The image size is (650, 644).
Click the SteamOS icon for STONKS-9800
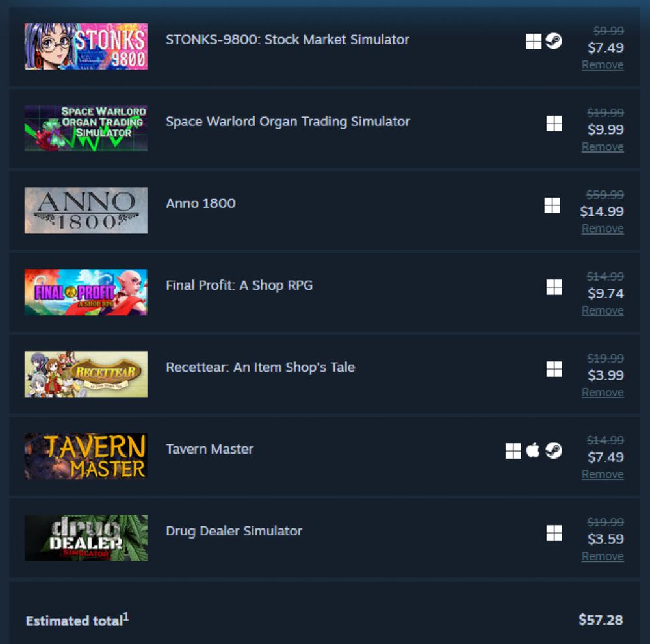[x=554, y=41]
